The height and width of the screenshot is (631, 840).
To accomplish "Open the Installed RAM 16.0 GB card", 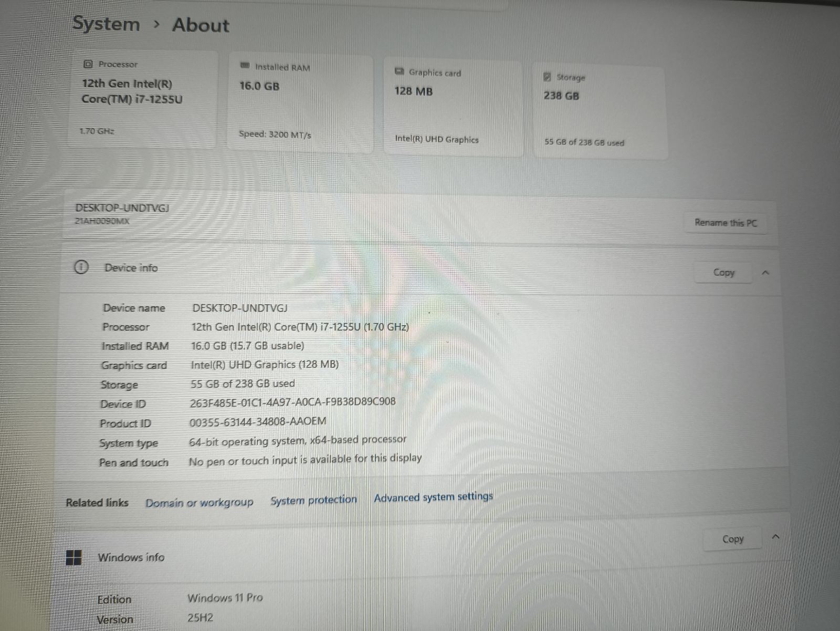I will click(300, 103).
